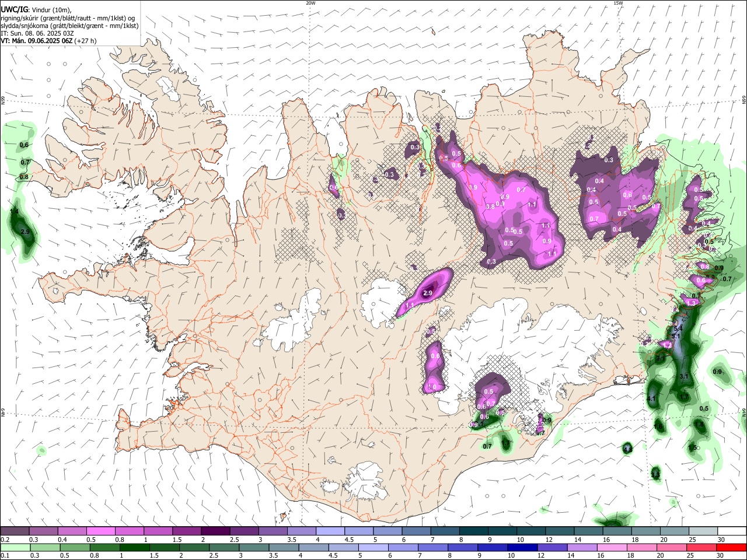Click the upper legend swatch between 0.2 and 0.3
Viewport: 747px width, 560px height.
pos(14,531)
